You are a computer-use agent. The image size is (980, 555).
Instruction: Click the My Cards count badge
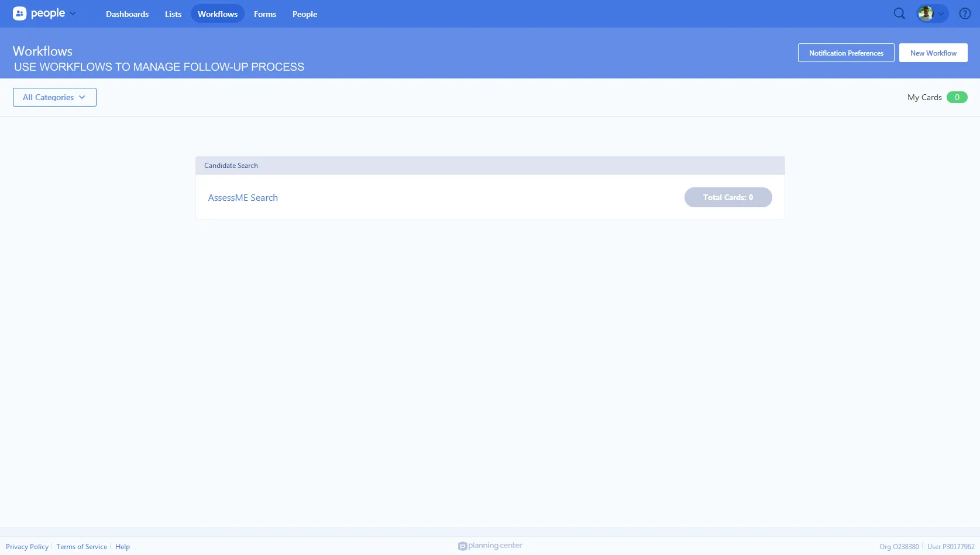pyautogui.click(x=957, y=97)
